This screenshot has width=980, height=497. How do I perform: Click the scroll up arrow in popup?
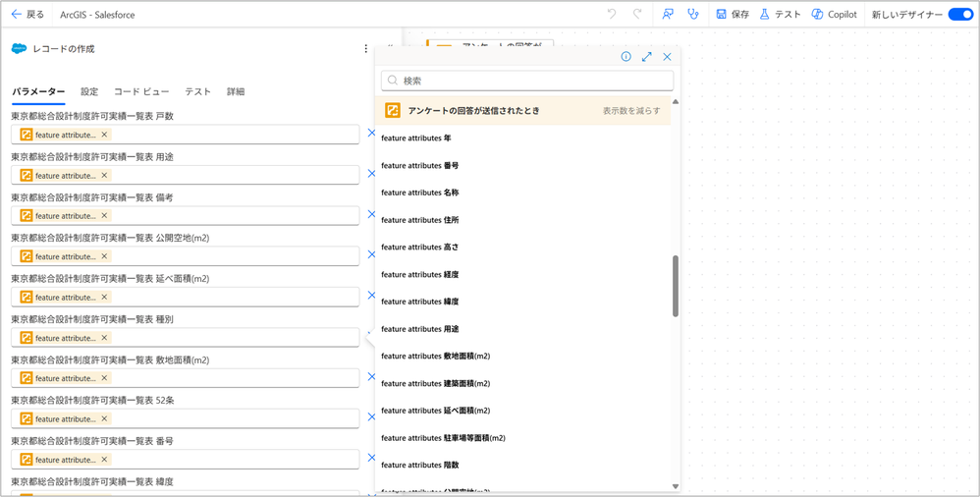[676, 101]
